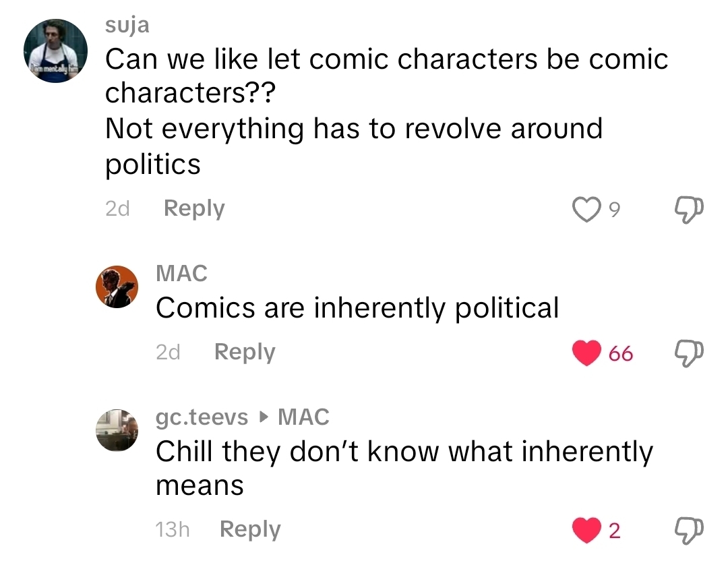728x563 pixels.
Task: Reply to suja's comment
Action: 194,209
